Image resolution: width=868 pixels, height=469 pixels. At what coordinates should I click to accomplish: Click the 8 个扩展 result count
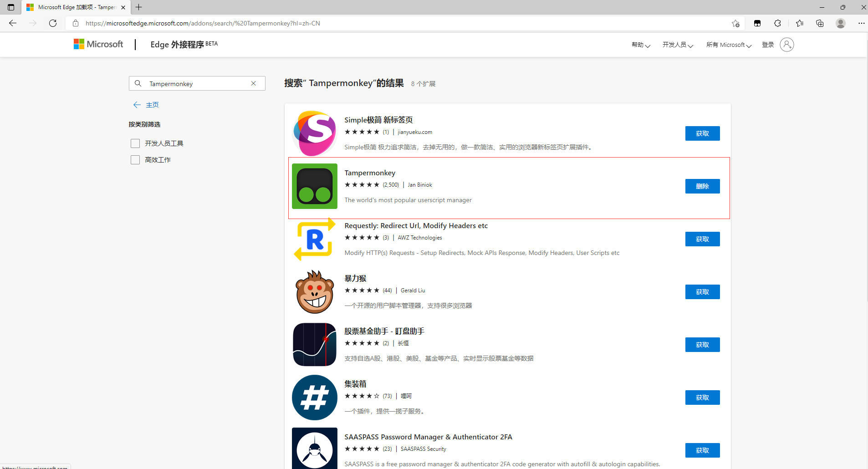(423, 84)
